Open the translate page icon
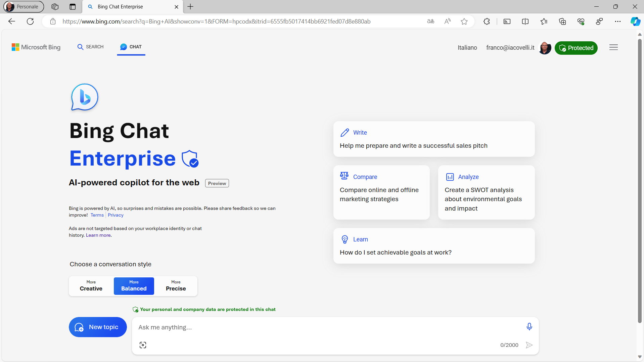The height and width of the screenshot is (362, 644). click(x=430, y=21)
